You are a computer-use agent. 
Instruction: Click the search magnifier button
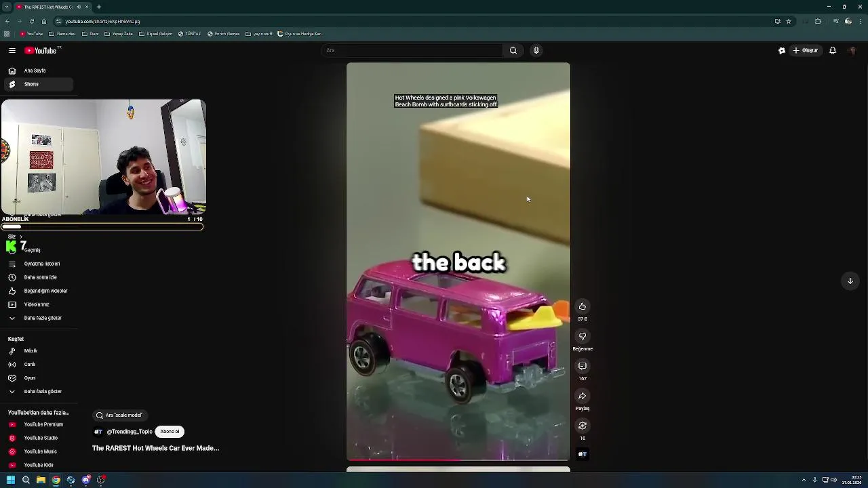[513, 50]
